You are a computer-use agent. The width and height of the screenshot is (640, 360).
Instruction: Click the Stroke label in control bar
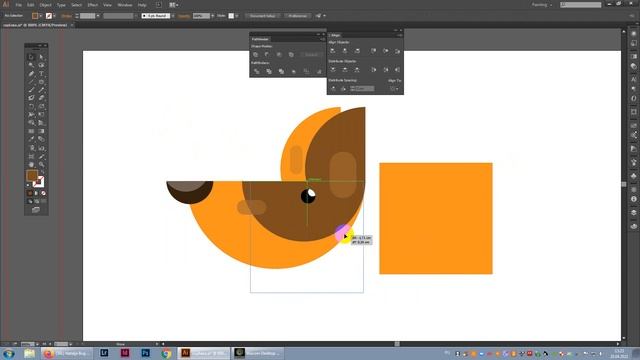pos(67,16)
